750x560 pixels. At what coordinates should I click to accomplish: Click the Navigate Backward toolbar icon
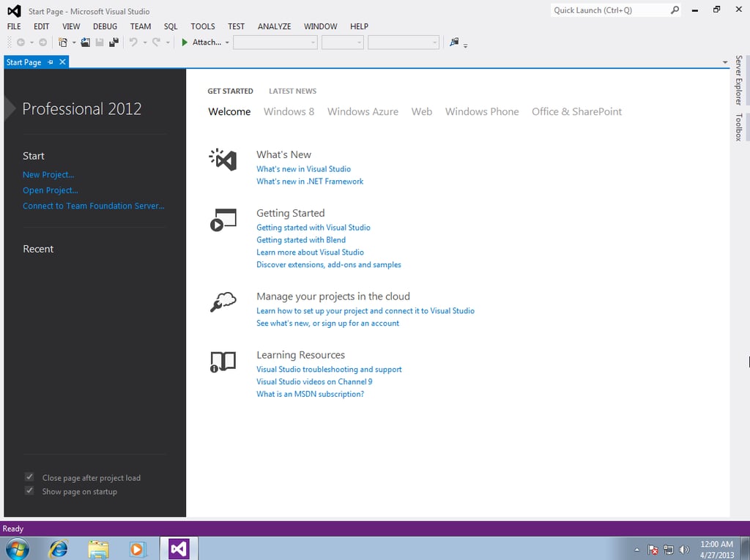pos(21,42)
